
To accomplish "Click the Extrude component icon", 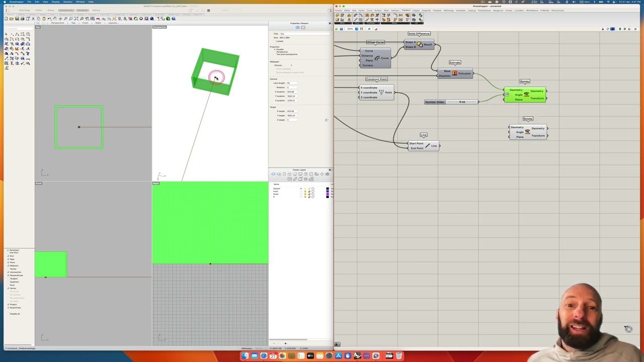I will pyautogui.click(x=455, y=73).
